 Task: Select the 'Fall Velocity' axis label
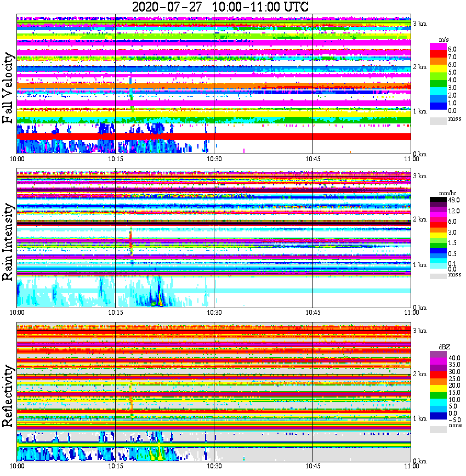point(8,88)
